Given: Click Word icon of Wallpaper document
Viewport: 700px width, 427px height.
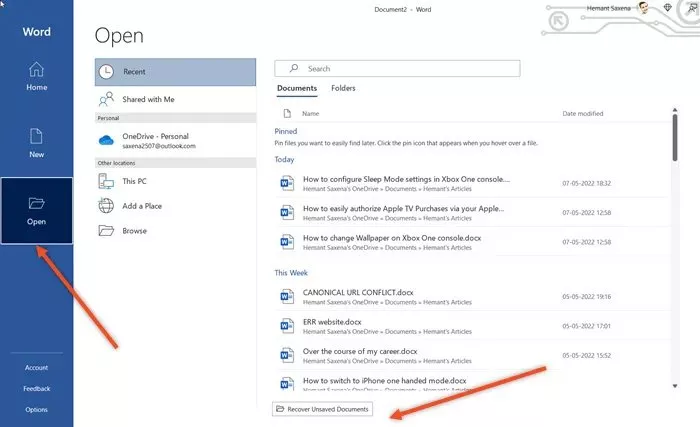Looking at the screenshot, I should tap(287, 242).
